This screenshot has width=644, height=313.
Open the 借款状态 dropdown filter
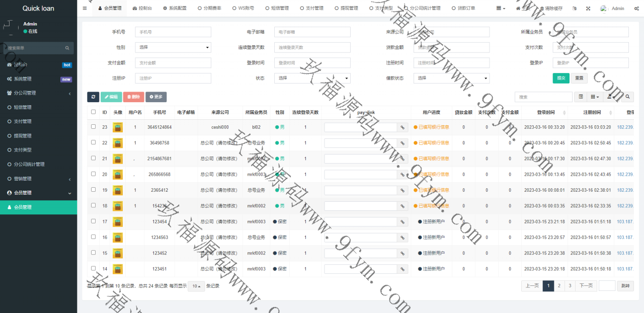pos(451,78)
